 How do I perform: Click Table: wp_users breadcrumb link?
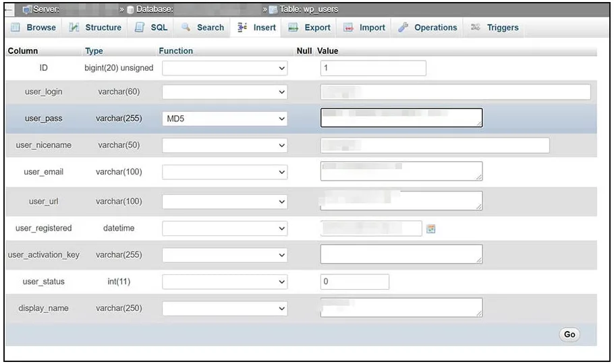point(308,9)
